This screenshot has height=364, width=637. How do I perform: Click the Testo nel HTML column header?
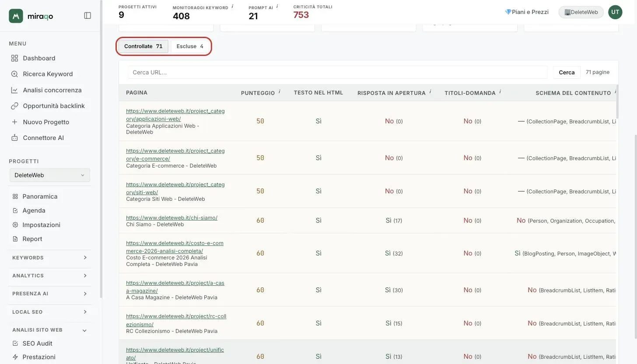click(318, 93)
